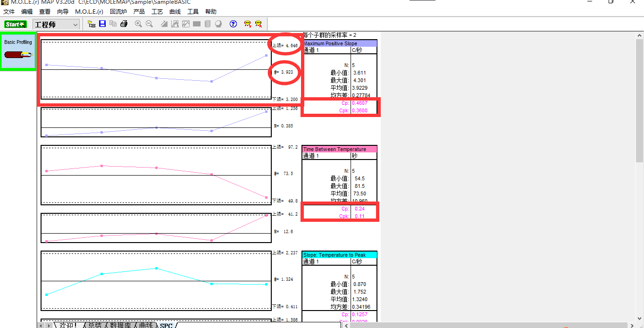
Task: Click the zoom out magnifier icon
Action: 149,24
